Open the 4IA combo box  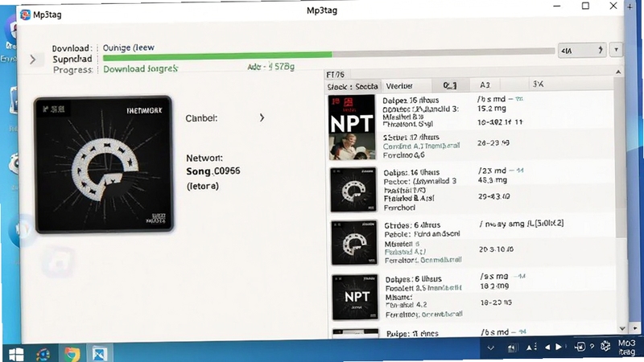[x=581, y=51]
